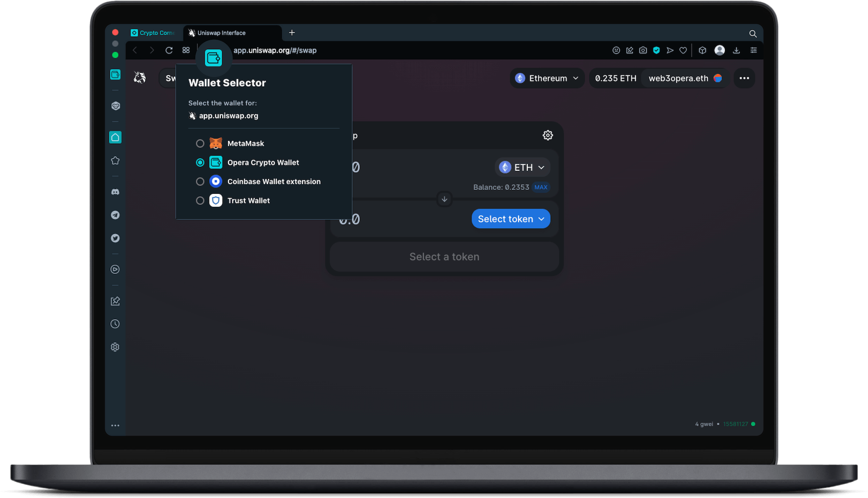Click the Swap tab in Uniswap header
This screenshot has height=498, width=868.
point(168,78)
